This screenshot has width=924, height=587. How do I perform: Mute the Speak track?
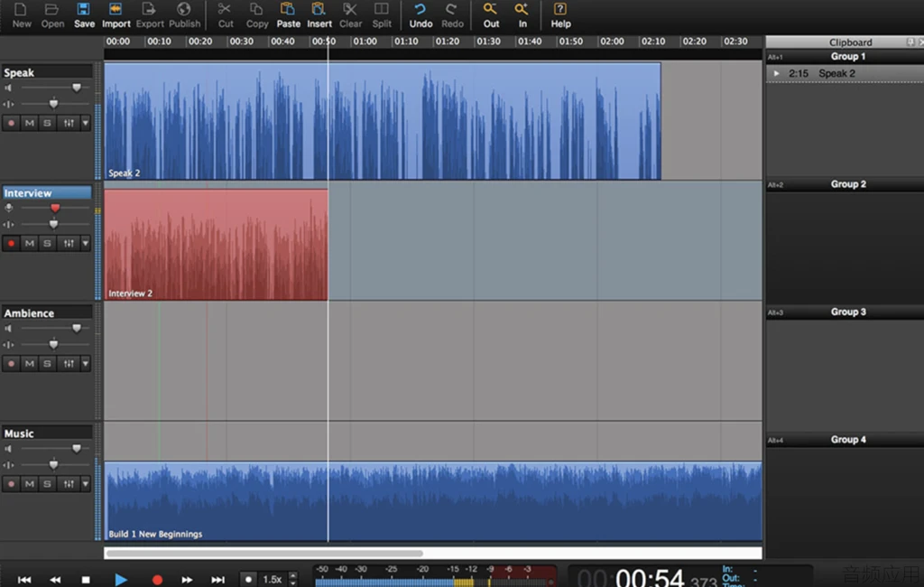point(30,123)
